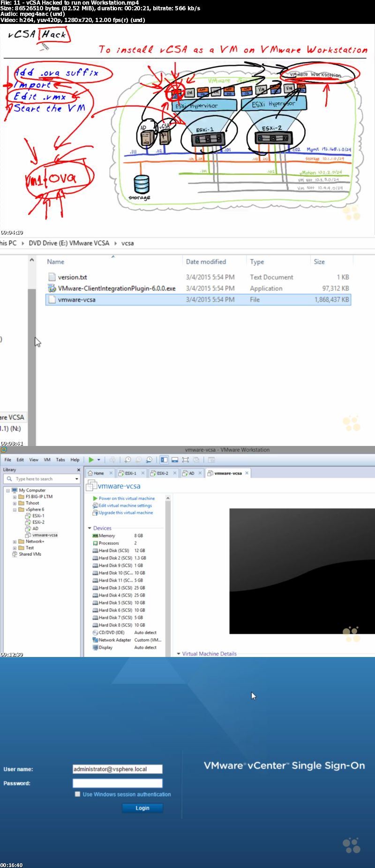
Task: Click the Network Adapter device icon
Action: [x=95, y=640]
